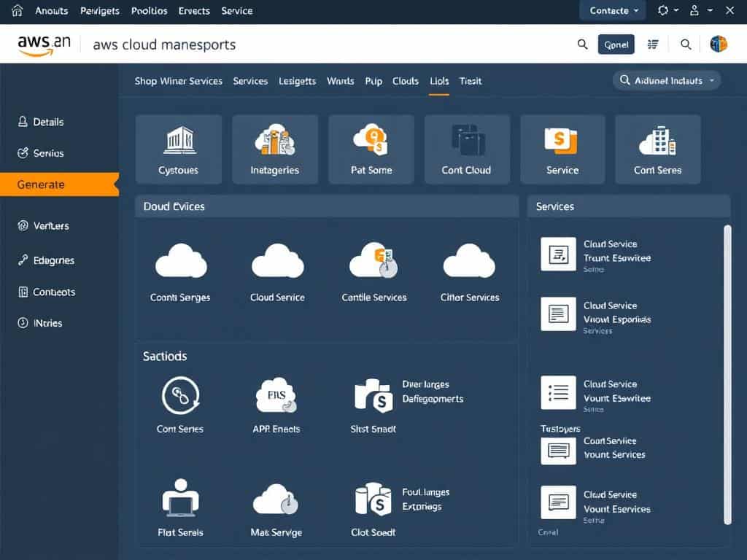Click the search icon left of Qonel
Viewport: 747px width, 560px height.
582,44
